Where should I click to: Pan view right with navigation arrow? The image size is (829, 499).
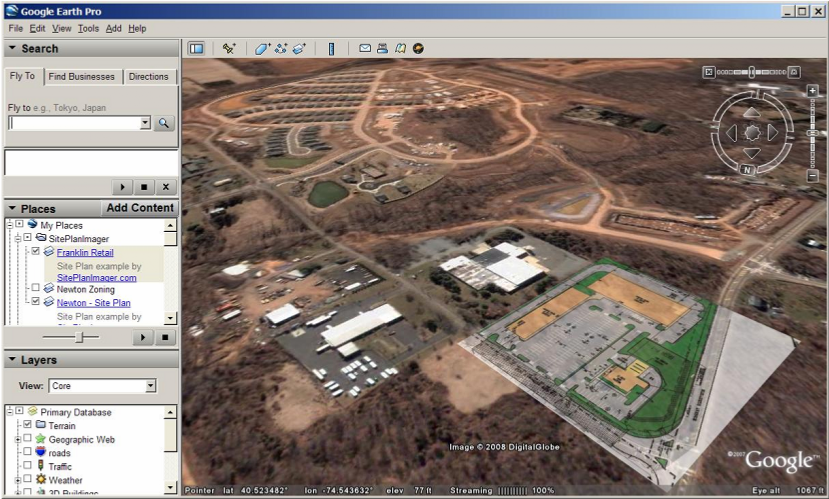pyautogui.click(x=772, y=133)
